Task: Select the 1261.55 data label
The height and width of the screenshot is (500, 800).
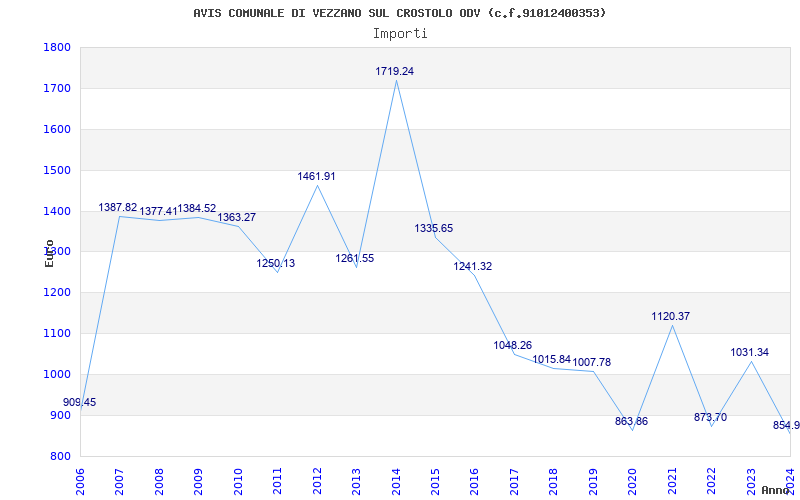Action: tap(355, 259)
